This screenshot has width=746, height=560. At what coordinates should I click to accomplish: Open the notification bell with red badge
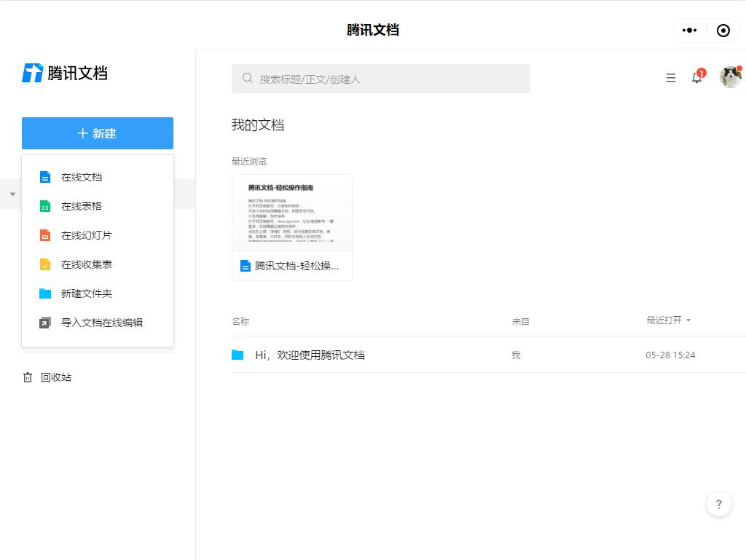click(696, 78)
